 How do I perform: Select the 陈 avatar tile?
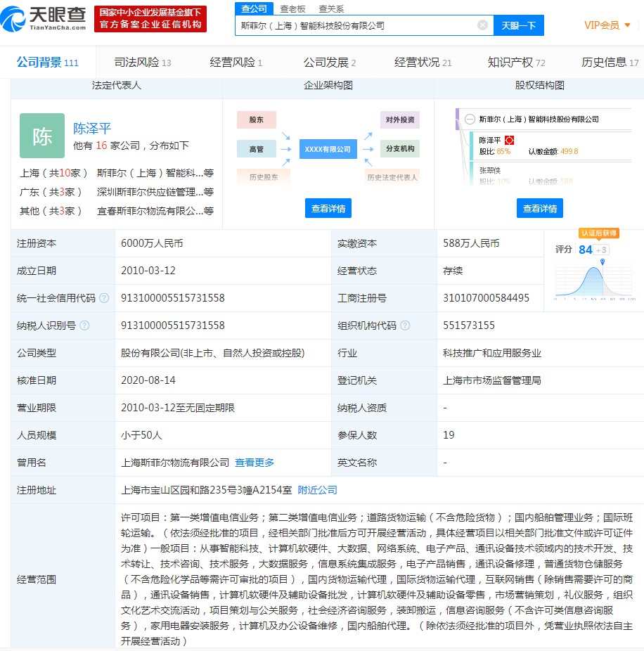pyautogui.click(x=42, y=136)
